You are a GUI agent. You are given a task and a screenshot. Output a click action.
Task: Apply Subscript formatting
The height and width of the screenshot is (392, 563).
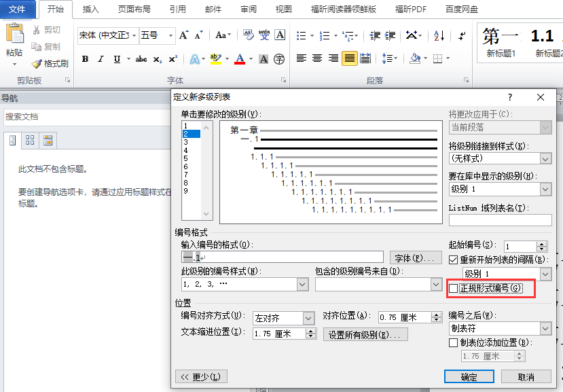click(x=158, y=59)
